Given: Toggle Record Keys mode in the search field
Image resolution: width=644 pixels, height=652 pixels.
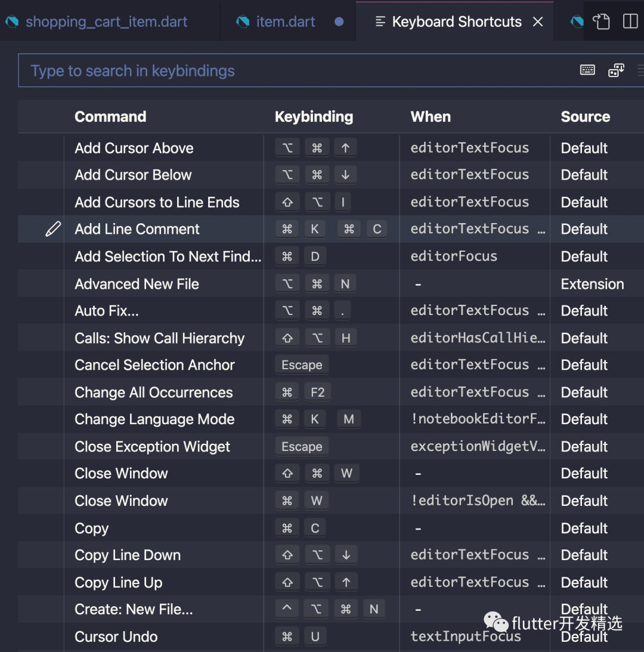Looking at the screenshot, I should point(587,70).
